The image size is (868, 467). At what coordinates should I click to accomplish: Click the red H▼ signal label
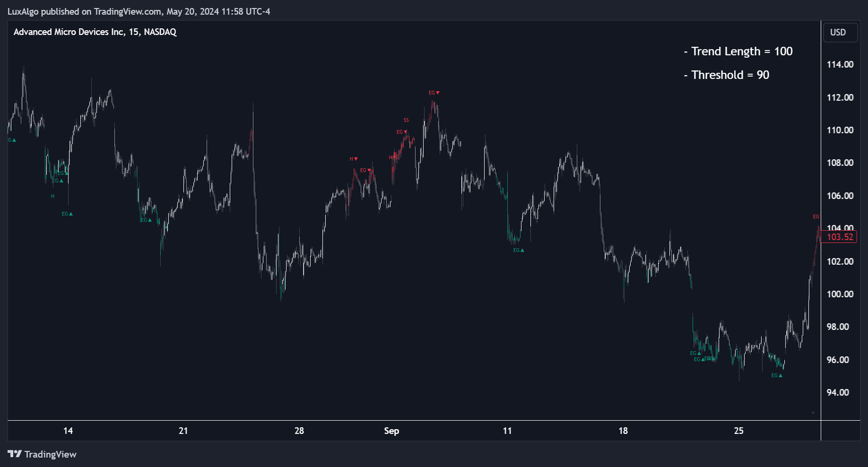354,159
